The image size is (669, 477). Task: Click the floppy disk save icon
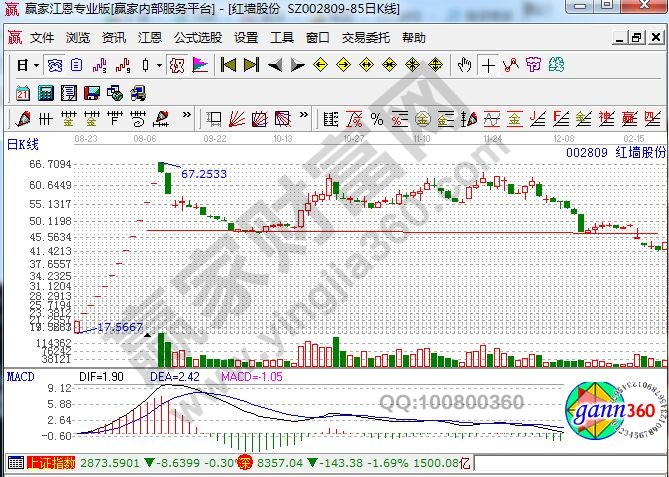(91, 93)
